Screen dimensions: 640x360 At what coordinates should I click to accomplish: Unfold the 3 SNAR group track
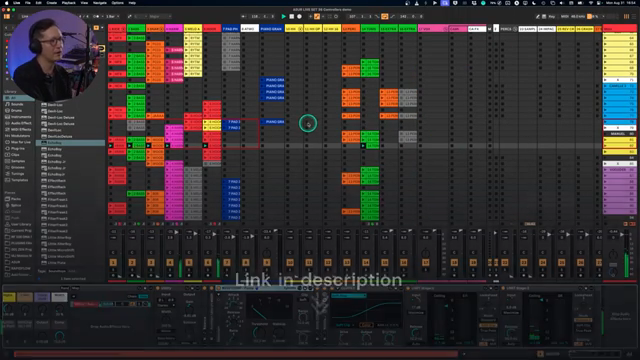[x=161, y=29]
